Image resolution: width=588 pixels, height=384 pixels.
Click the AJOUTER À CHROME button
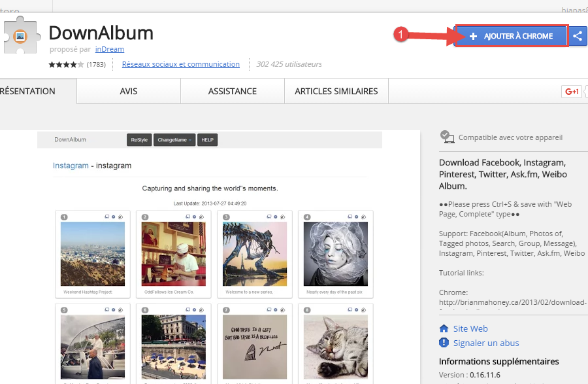pyautogui.click(x=512, y=36)
